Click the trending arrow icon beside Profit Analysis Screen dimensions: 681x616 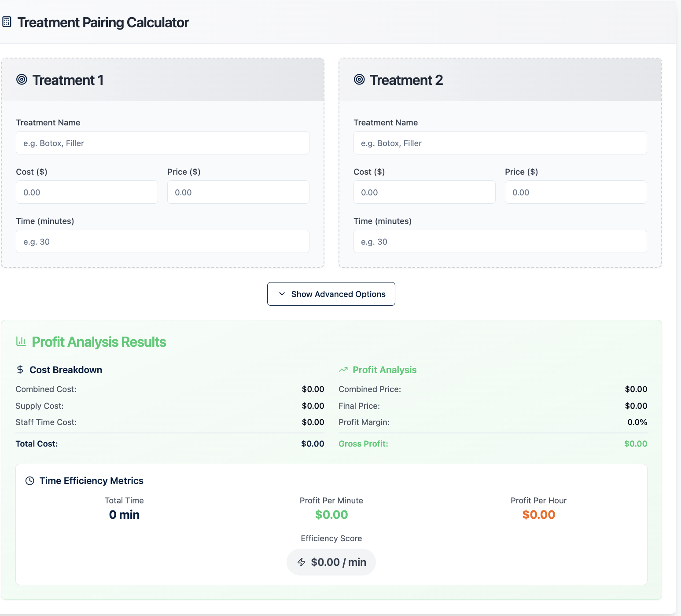click(x=343, y=370)
